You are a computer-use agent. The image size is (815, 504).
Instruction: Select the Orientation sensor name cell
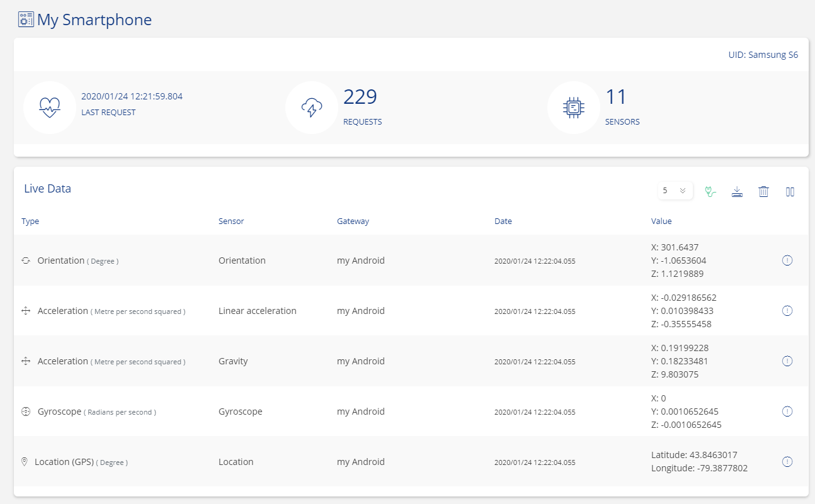pos(242,260)
